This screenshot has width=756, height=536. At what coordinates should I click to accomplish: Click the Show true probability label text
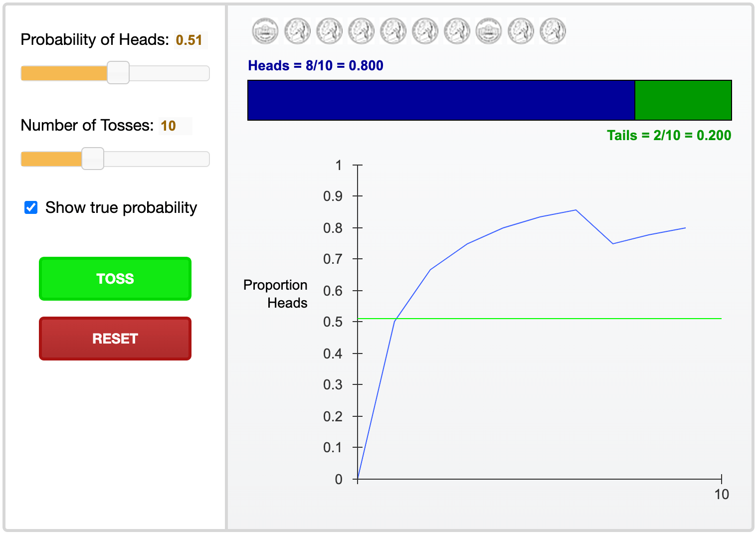[x=121, y=207]
